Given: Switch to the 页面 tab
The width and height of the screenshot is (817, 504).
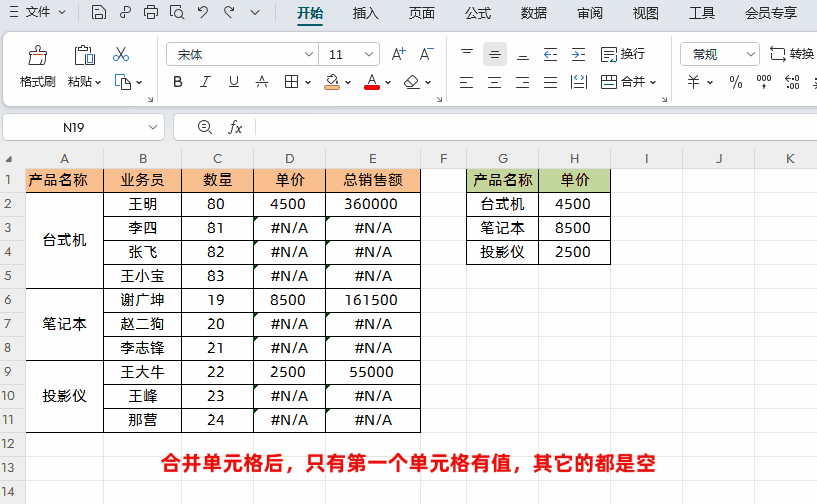Looking at the screenshot, I should point(422,13).
